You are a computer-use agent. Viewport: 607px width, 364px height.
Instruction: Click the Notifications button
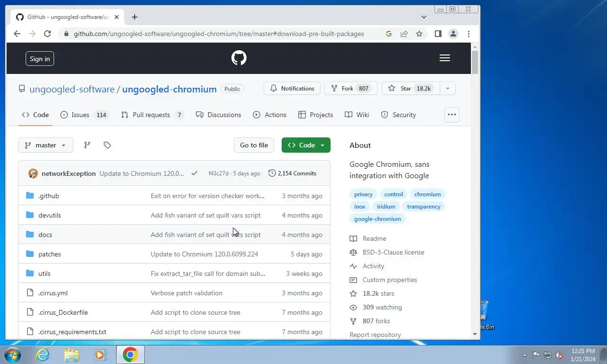click(x=292, y=89)
